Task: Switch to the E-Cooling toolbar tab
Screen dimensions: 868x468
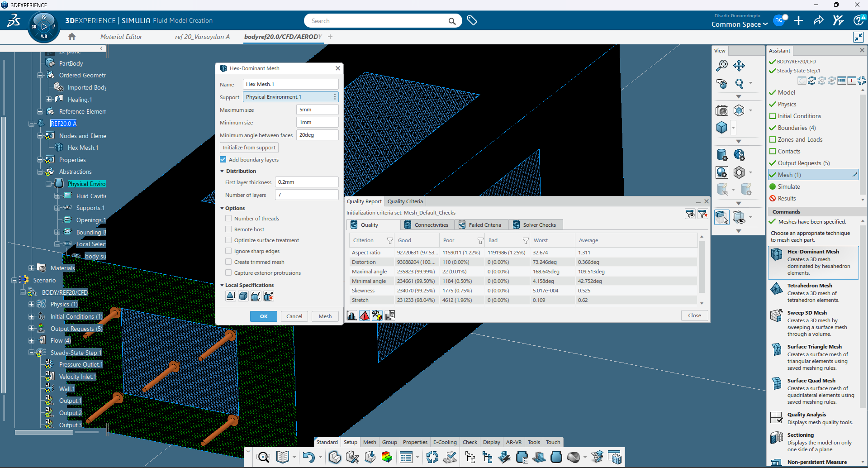Action: point(445,442)
